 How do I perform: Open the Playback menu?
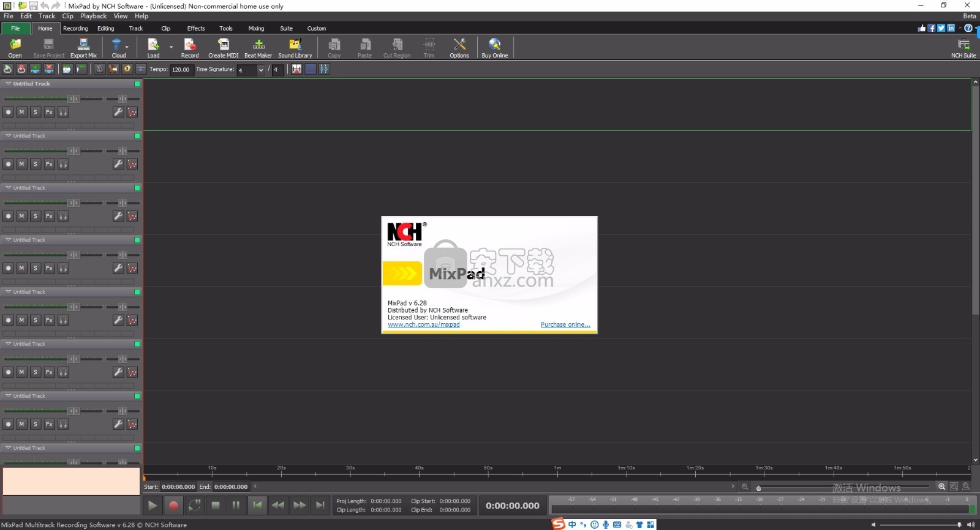94,16
